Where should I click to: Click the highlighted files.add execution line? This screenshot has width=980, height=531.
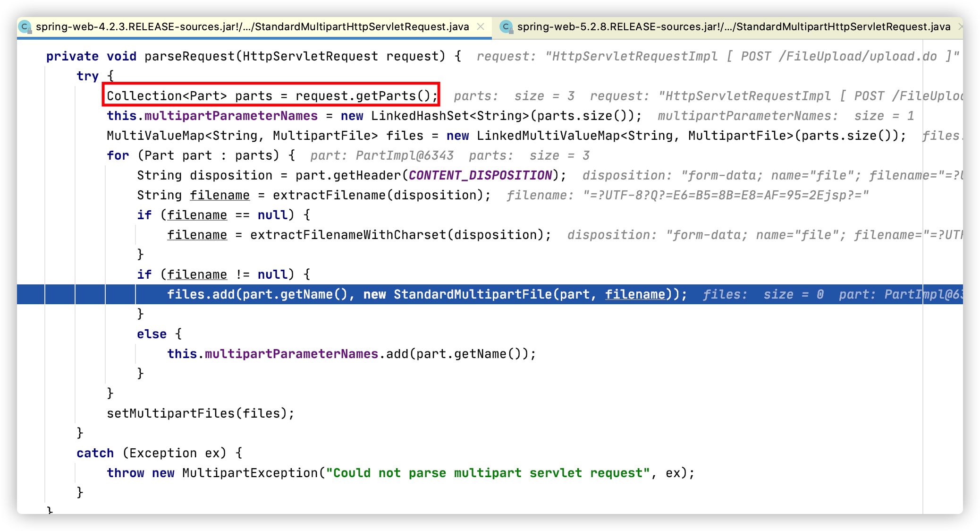(x=490, y=294)
